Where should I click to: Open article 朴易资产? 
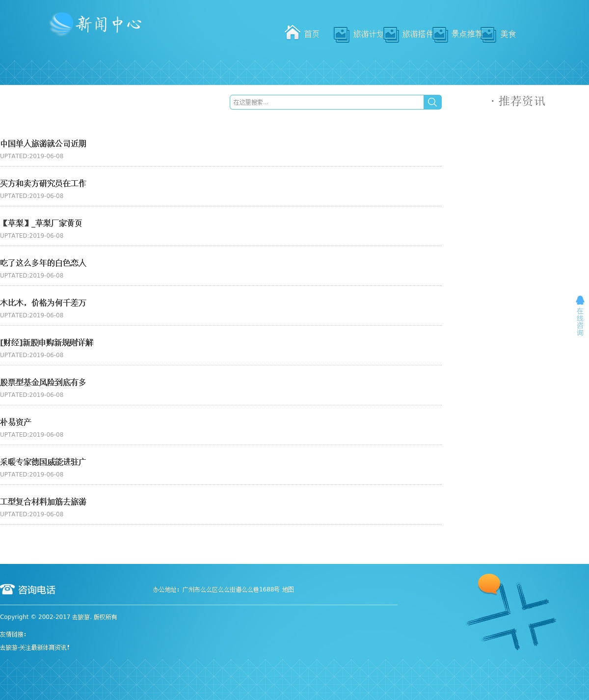[16, 422]
